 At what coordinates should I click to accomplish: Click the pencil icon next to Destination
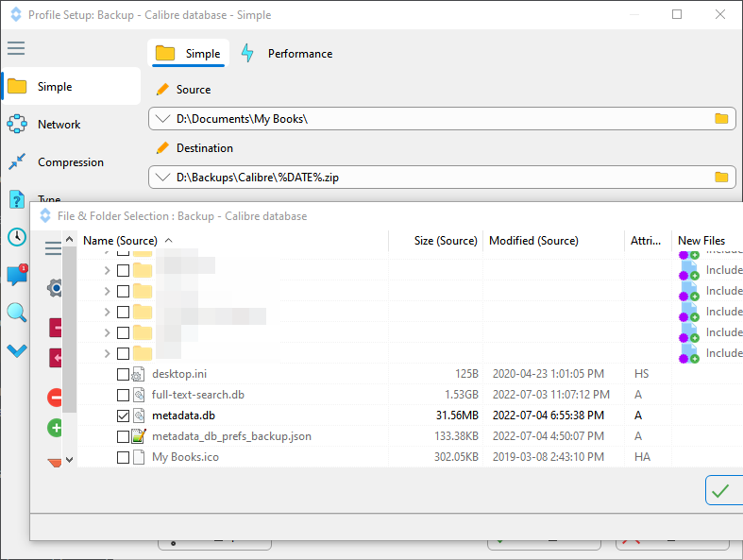pos(162,148)
